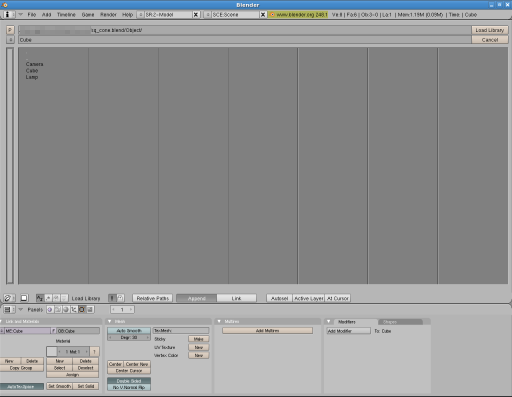512x397 pixels.
Task: Click the parent directory P button
Action: [x=10, y=30]
